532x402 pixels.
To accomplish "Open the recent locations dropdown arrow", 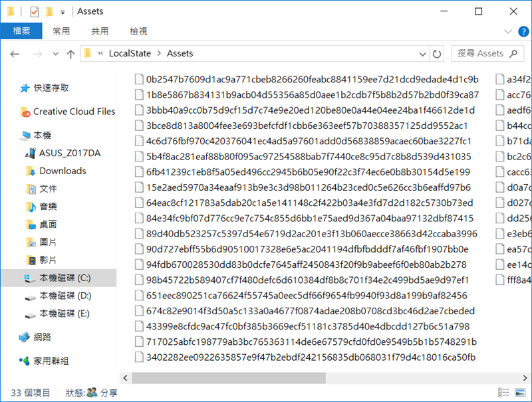I will 55,54.
